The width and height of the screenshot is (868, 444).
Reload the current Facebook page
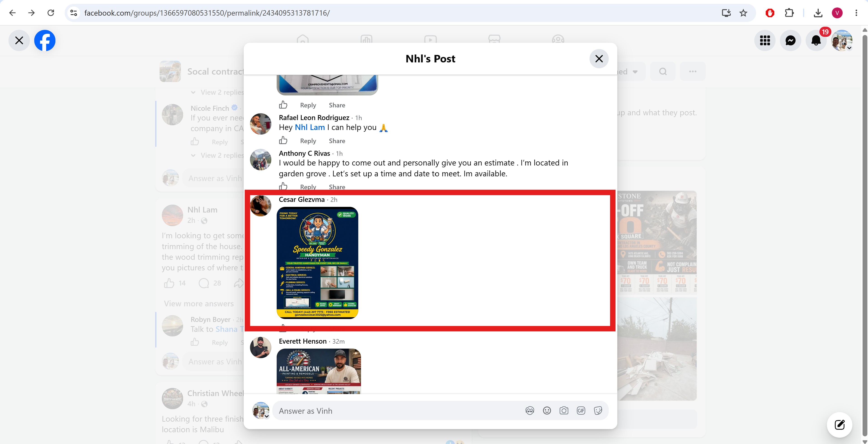(51, 13)
